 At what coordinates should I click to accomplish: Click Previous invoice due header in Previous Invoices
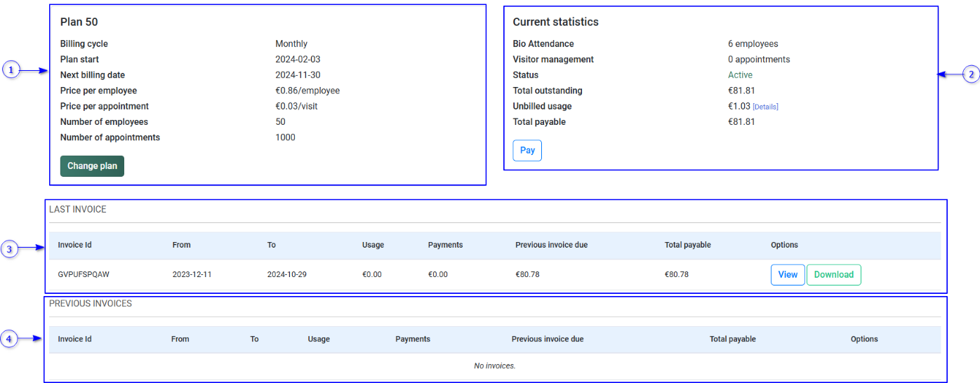coord(548,339)
